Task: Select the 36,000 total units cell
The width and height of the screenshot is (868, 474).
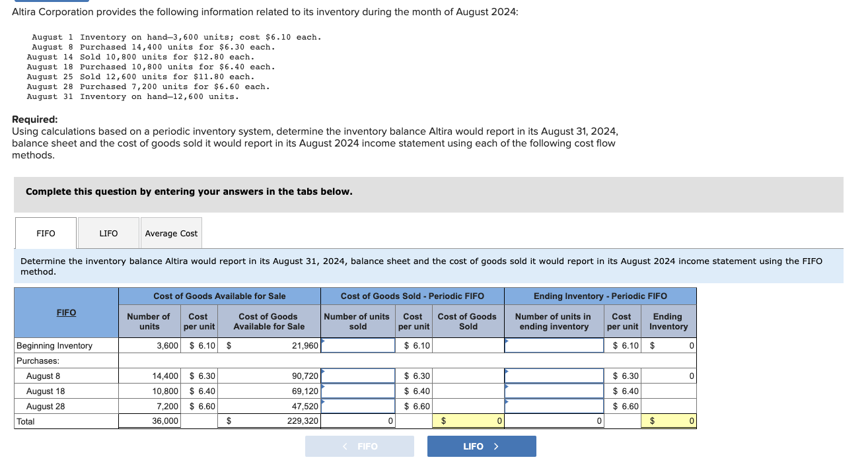Action: click(149, 421)
